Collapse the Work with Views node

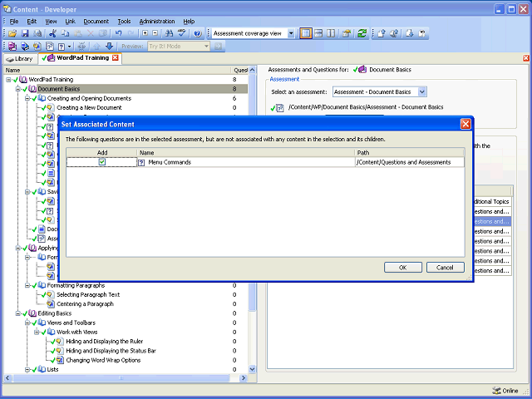tap(37, 332)
